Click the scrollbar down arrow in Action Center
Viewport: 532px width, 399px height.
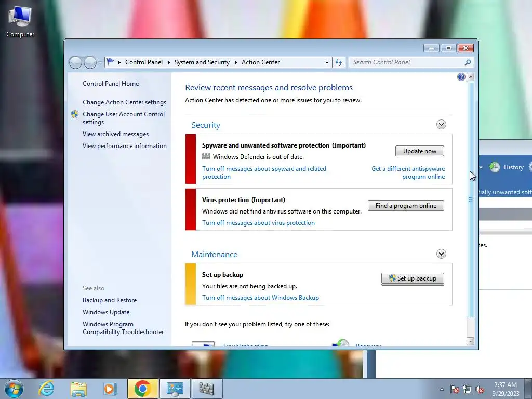tap(470, 341)
